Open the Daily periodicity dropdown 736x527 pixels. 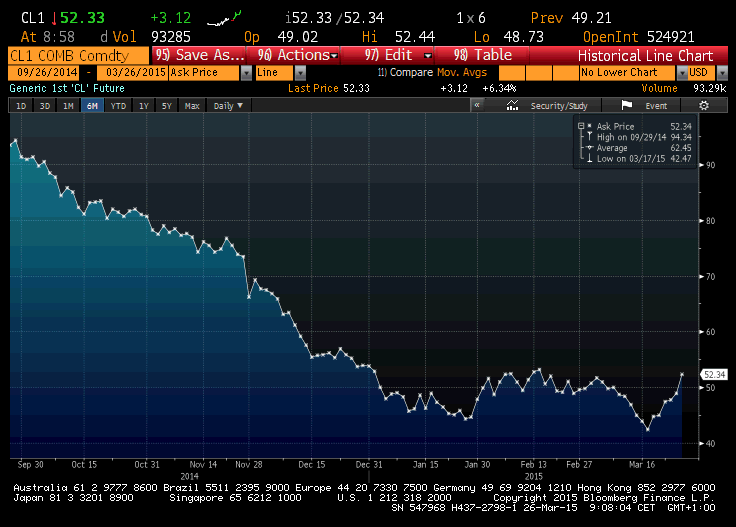click(x=228, y=106)
